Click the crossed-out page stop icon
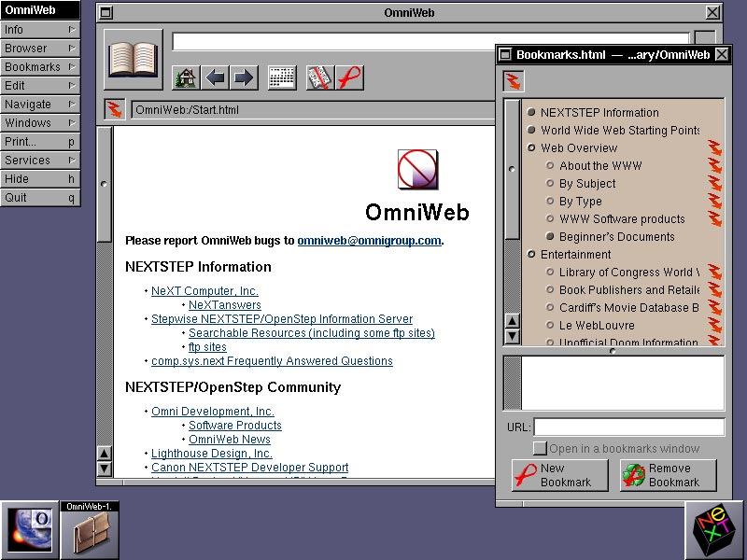Screen dimensions: 747x560 [x=320, y=77]
